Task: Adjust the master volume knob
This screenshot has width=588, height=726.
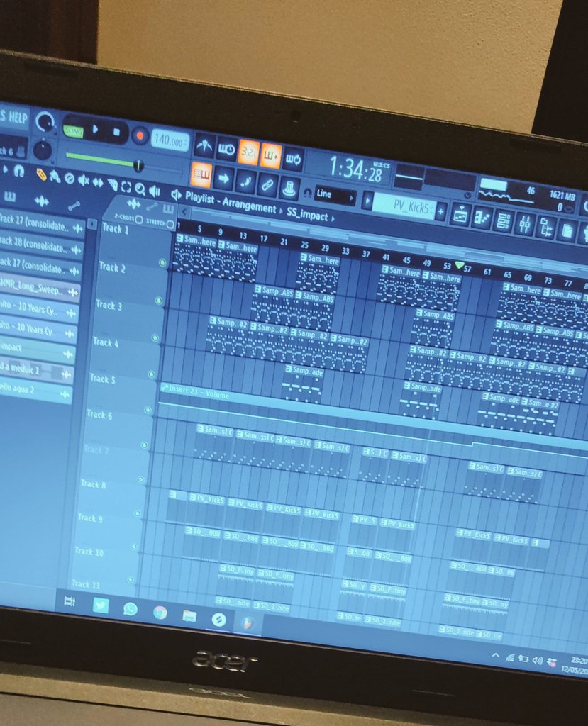Action: 45,121
